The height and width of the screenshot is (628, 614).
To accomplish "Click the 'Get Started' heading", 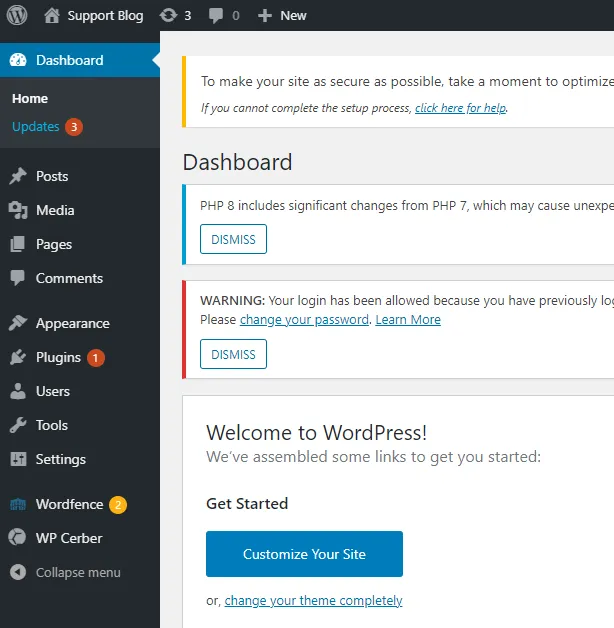I will 247,503.
